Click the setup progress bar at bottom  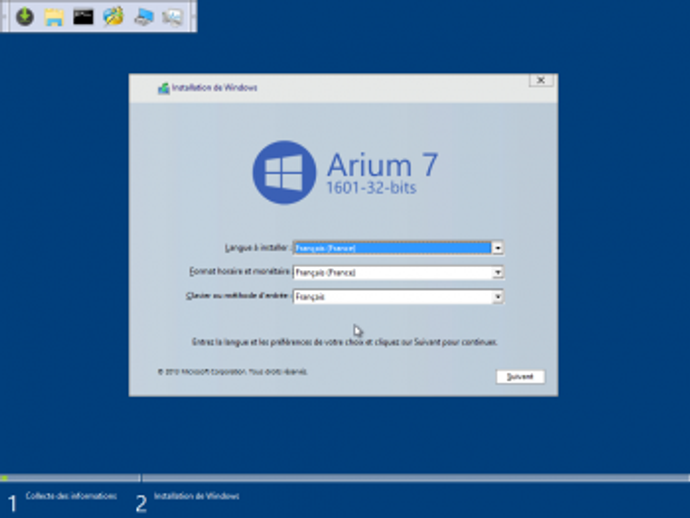click(345, 478)
